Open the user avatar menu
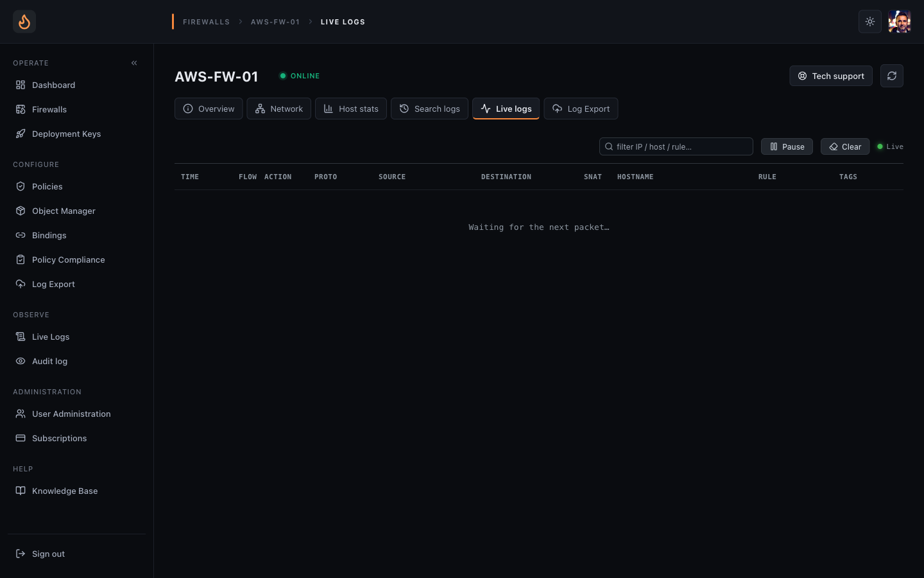 tap(900, 22)
